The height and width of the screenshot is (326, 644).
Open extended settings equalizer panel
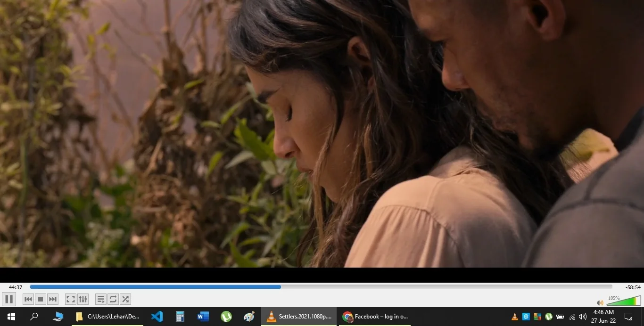[x=83, y=299]
